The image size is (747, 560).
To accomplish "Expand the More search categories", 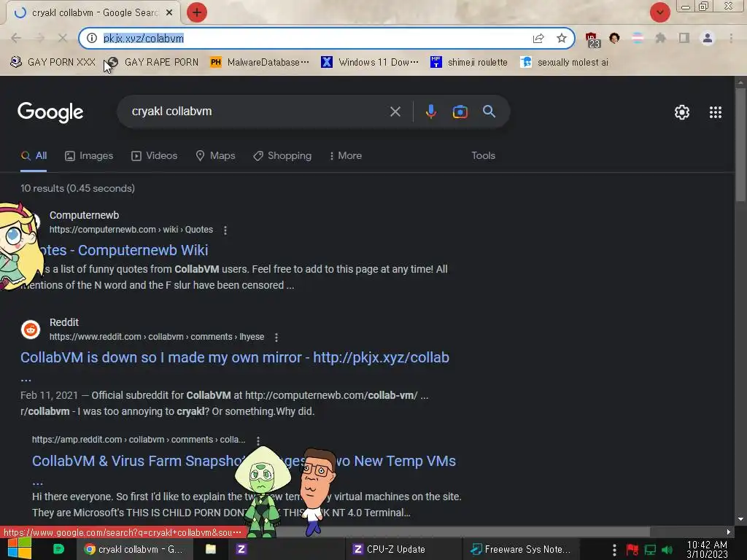I will [346, 156].
